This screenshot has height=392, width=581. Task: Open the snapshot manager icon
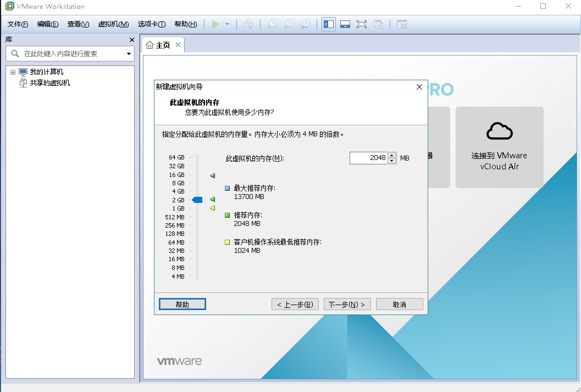[305, 24]
